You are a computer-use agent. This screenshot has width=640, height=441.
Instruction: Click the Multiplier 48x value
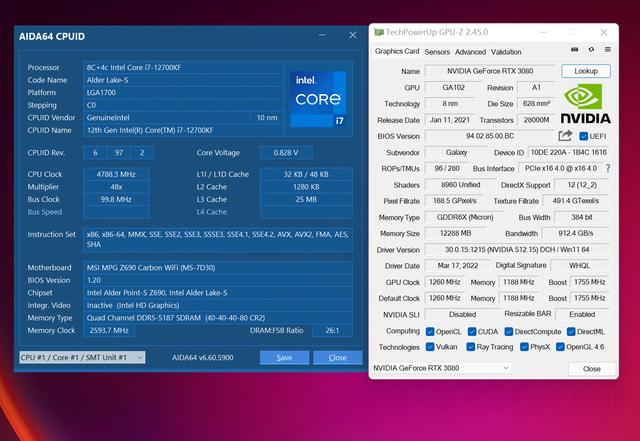pyautogui.click(x=116, y=187)
